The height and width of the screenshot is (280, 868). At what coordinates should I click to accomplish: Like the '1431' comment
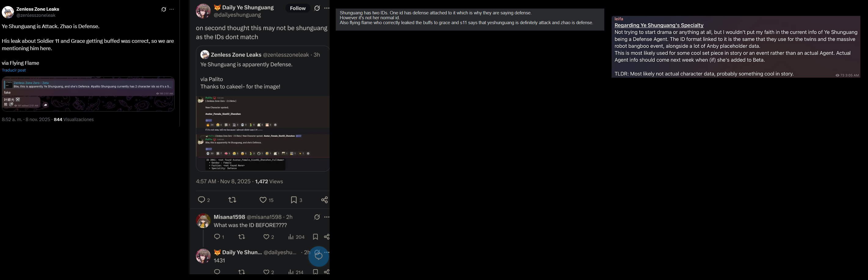(266, 271)
